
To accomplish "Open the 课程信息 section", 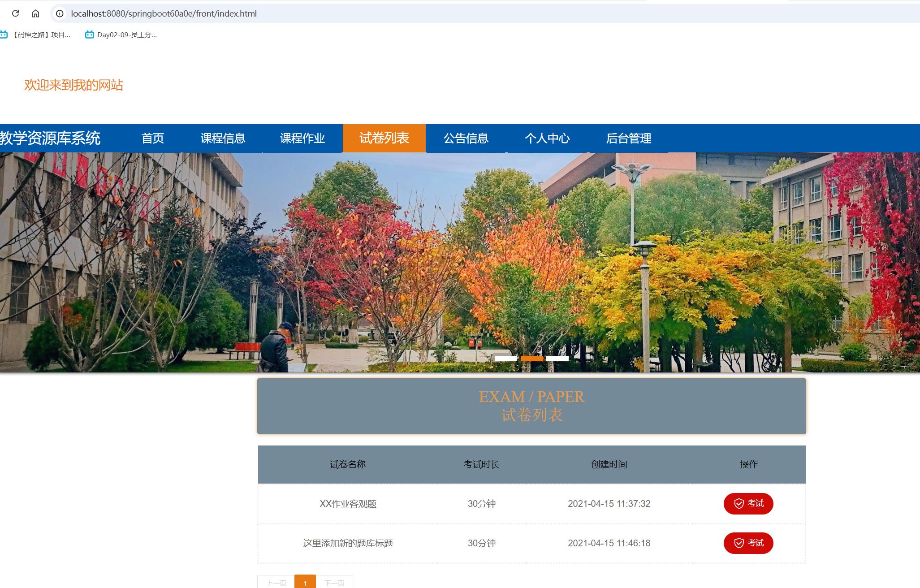I will [223, 138].
